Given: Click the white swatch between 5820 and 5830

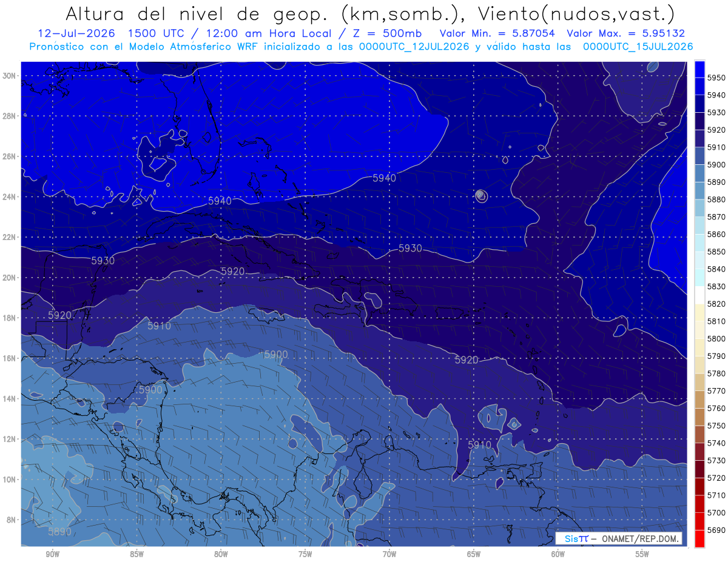Looking at the screenshot, I should point(699,295).
